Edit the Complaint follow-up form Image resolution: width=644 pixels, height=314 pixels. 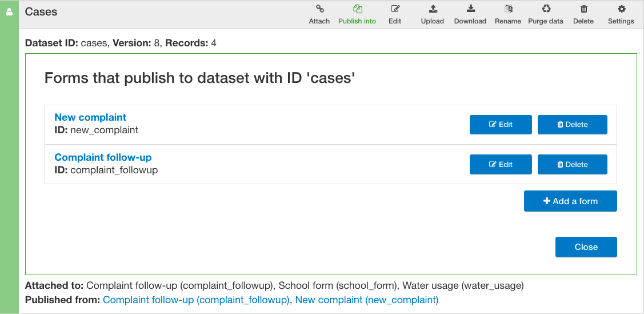point(501,164)
